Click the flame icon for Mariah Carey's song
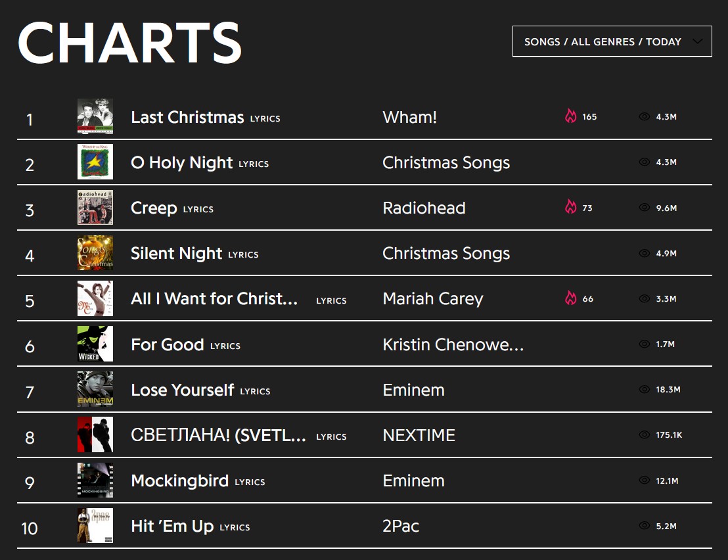This screenshot has height=560, width=728. [x=570, y=298]
